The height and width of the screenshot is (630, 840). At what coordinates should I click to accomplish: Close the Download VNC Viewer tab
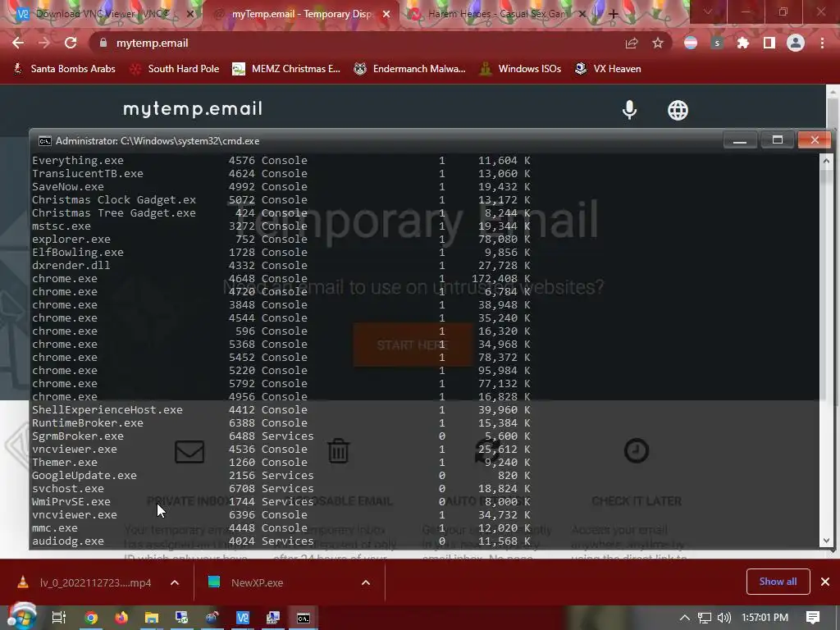[x=189, y=15]
